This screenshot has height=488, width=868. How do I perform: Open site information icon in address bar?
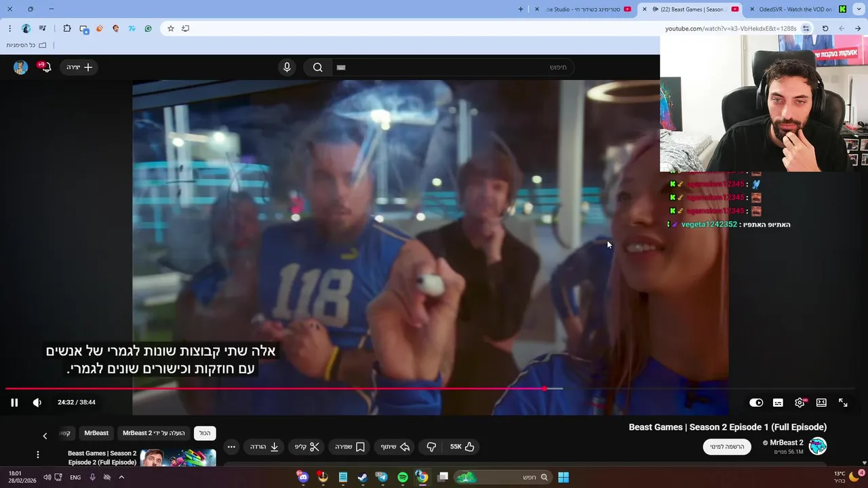coord(806,28)
